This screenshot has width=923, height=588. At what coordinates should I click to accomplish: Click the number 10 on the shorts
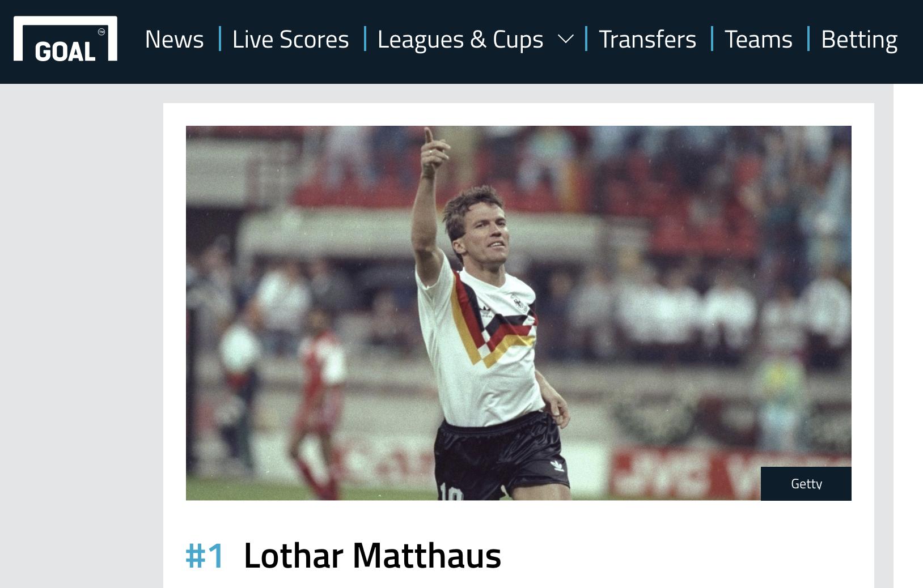(451, 491)
